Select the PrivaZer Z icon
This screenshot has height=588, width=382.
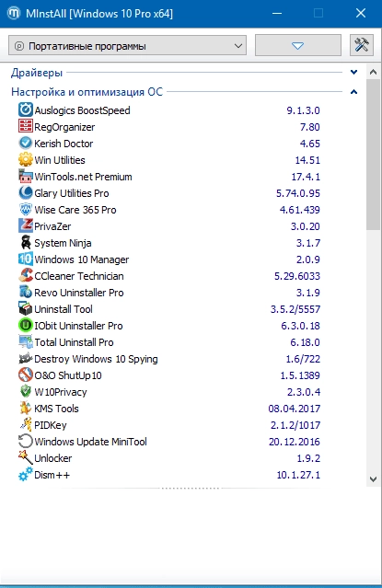tap(26, 225)
